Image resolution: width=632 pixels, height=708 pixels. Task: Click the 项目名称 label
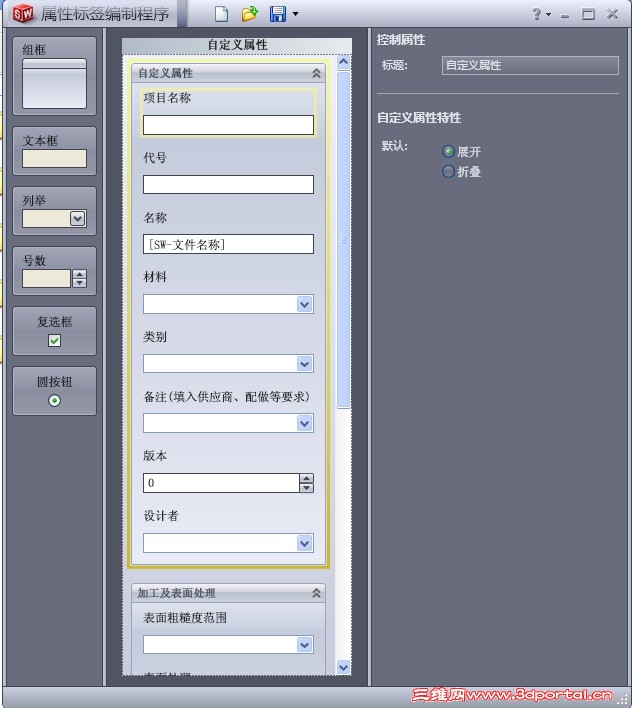167,98
